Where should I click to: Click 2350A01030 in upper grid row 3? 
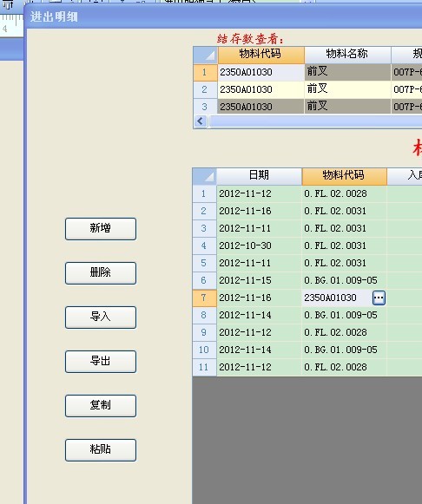click(x=261, y=107)
